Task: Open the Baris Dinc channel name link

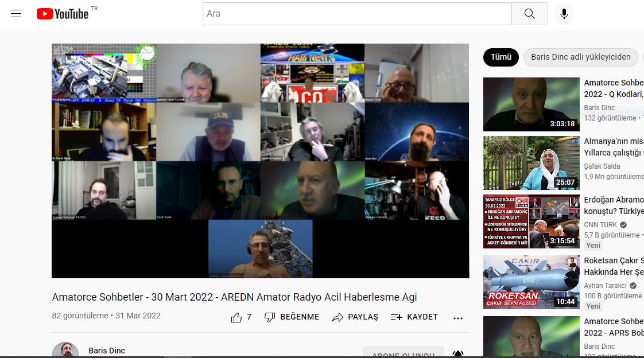Action: pyautogui.click(x=107, y=351)
